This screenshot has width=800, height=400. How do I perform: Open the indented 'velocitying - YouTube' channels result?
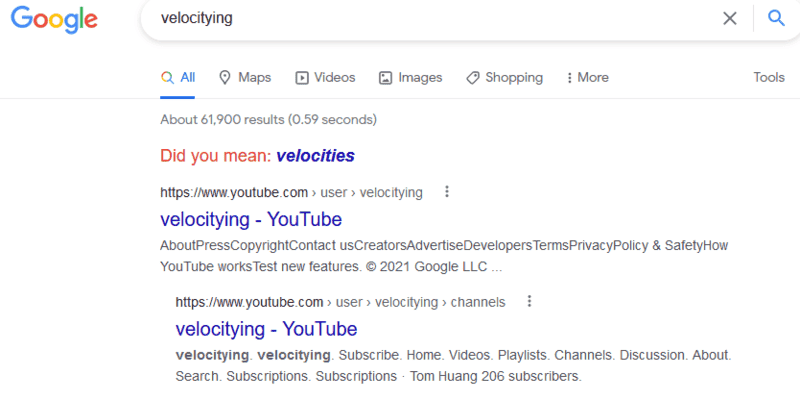266,329
